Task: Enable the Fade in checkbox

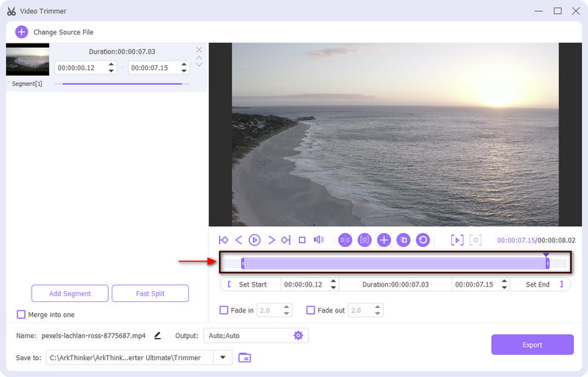Action: coord(223,310)
